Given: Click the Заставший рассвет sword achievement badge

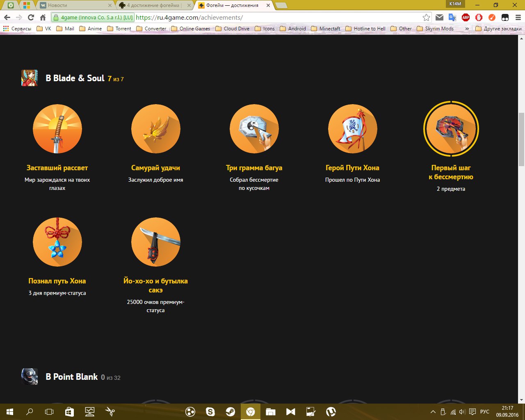Looking at the screenshot, I should pos(57,129).
